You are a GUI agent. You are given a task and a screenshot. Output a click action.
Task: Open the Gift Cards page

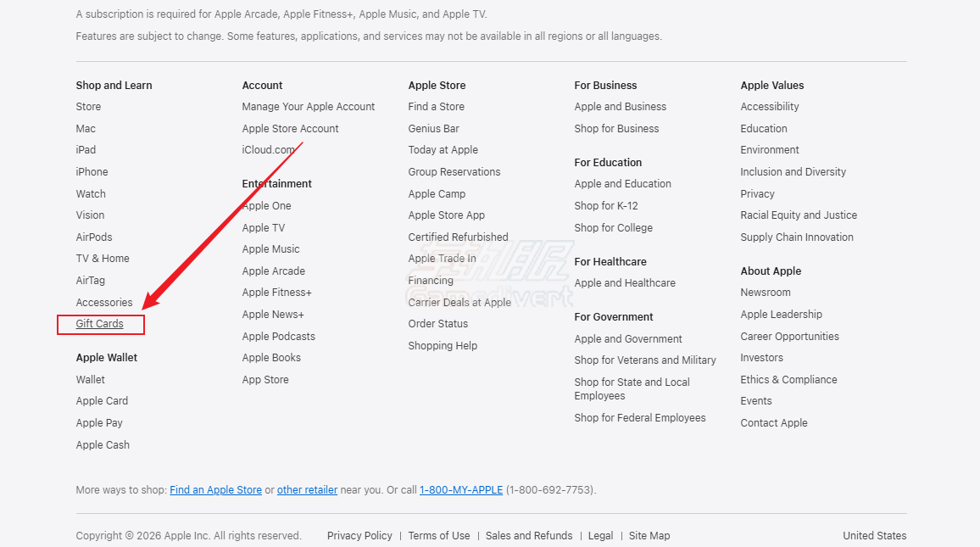[x=97, y=324]
